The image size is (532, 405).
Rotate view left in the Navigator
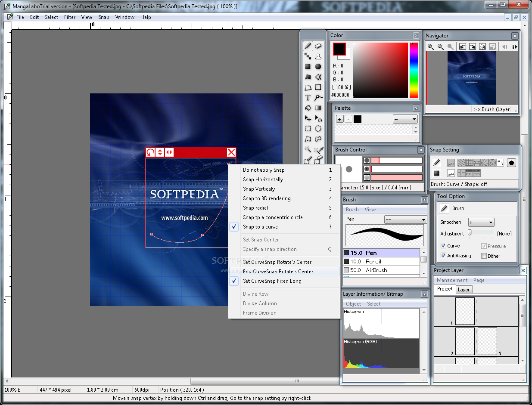coord(463,46)
